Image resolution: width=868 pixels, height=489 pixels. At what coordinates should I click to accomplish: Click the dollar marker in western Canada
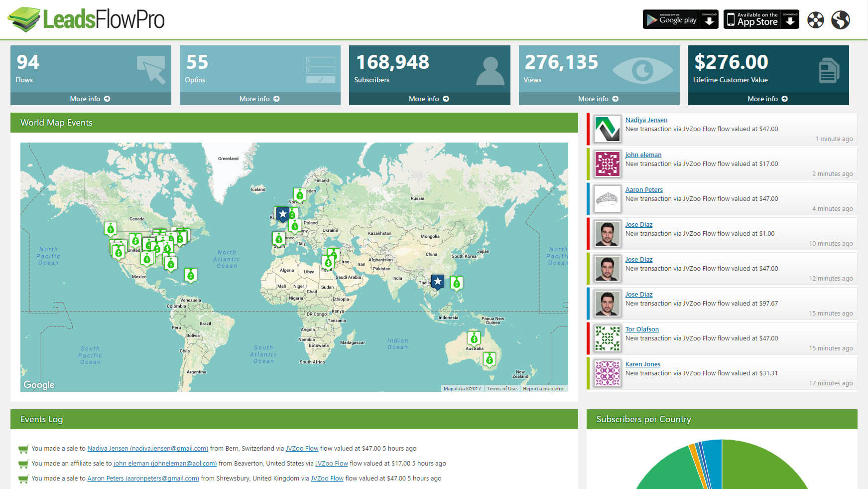pyautogui.click(x=111, y=229)
